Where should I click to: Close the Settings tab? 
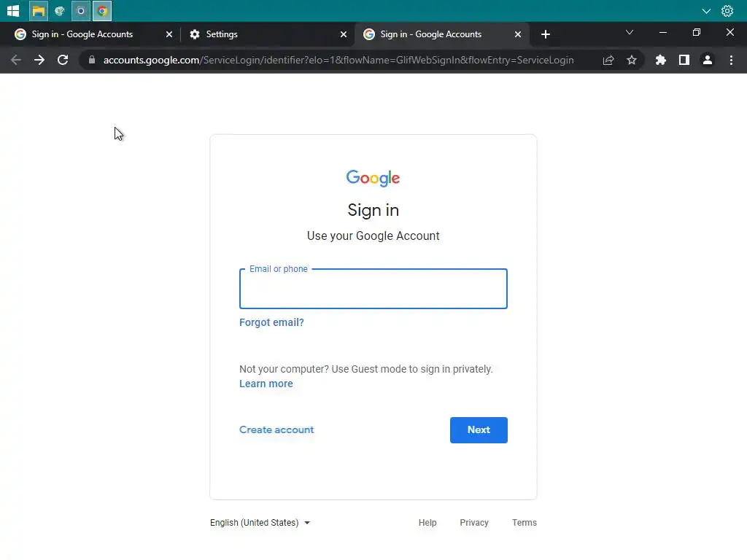(344, 34)
